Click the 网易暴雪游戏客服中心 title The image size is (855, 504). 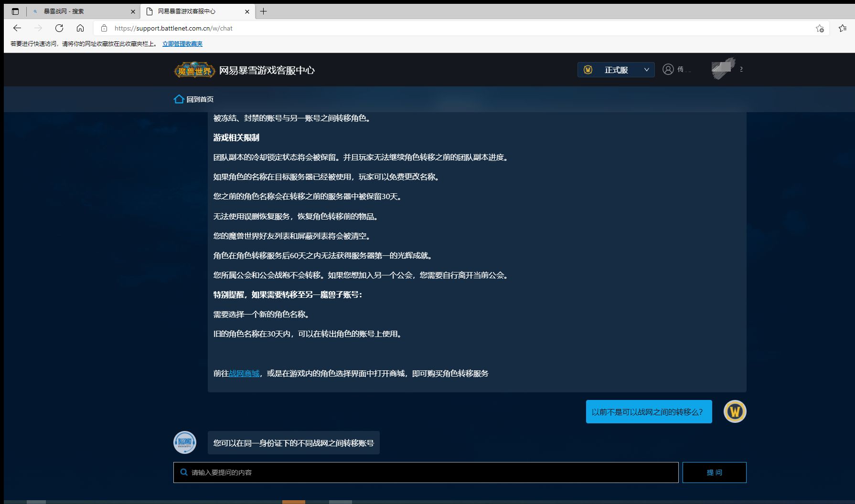(x=267, y=70)
